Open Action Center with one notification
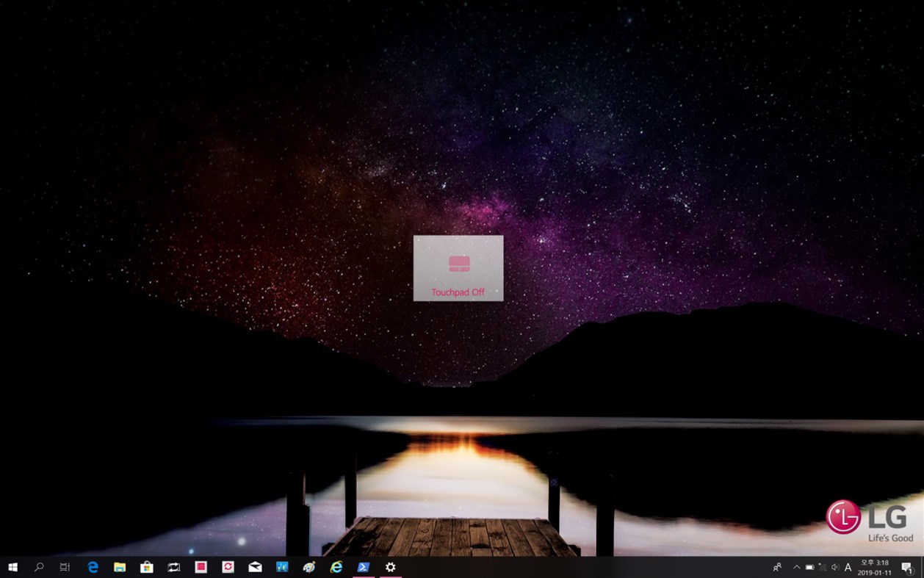The image size is (924, 578). point(907,567)
